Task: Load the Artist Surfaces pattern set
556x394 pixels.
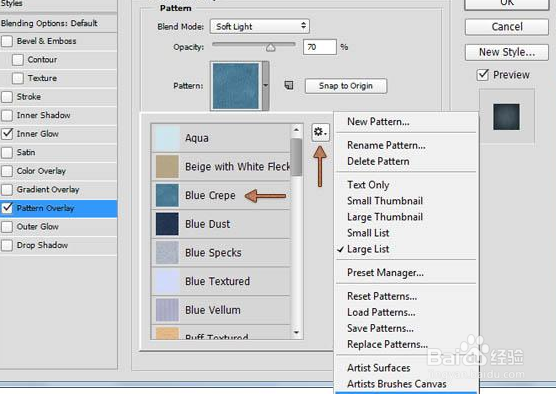Action: [378, 368]
